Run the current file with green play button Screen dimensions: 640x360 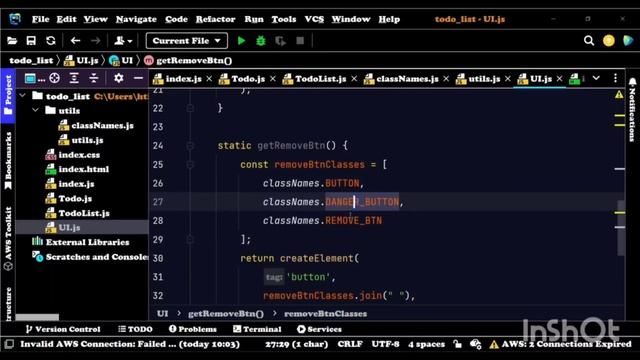tap(241, 41)
